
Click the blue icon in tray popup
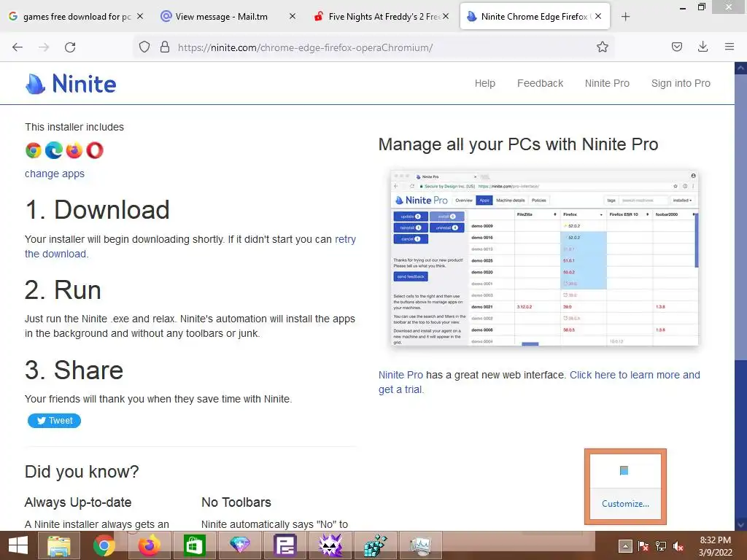624,471
